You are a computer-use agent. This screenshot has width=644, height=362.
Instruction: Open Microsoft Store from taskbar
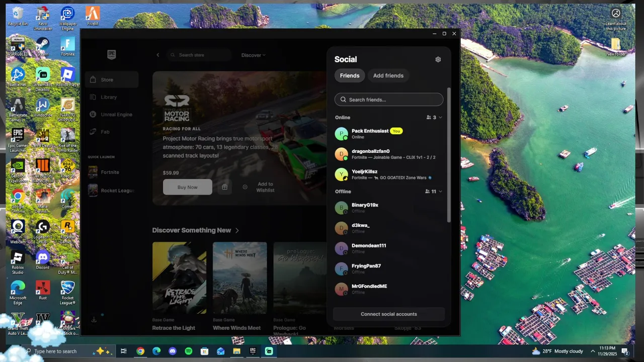pyautogui.click(x=205, y=351)
